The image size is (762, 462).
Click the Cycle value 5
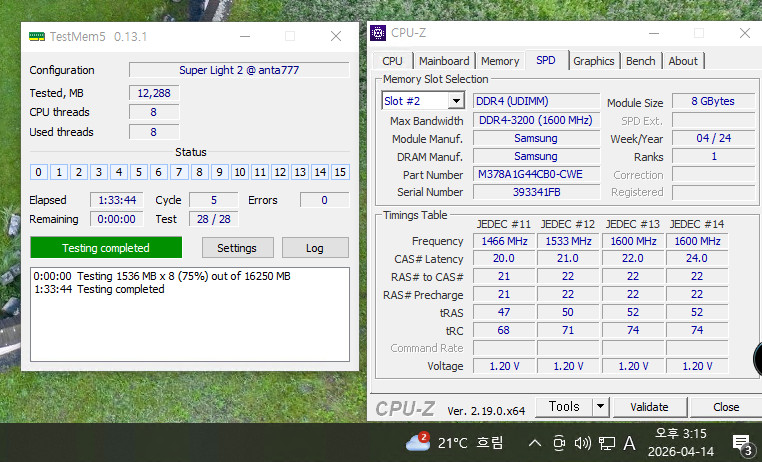[x=214, y=200]
